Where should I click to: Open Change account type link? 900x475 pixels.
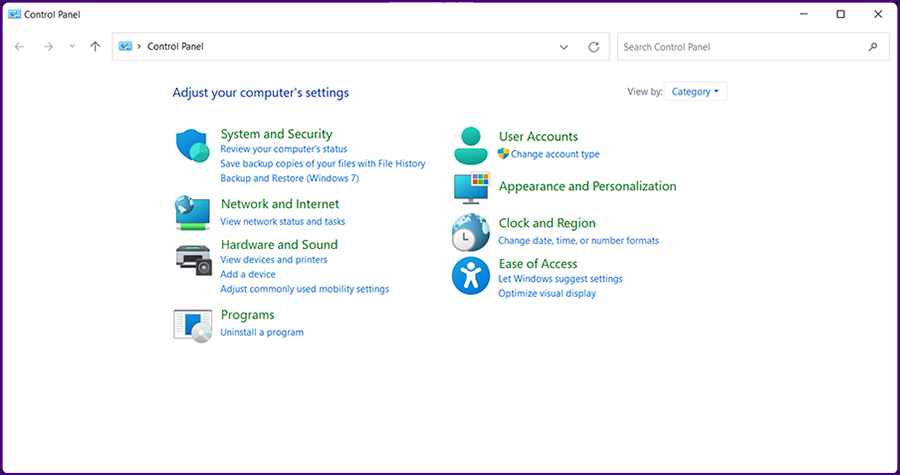tap(555, 154)
